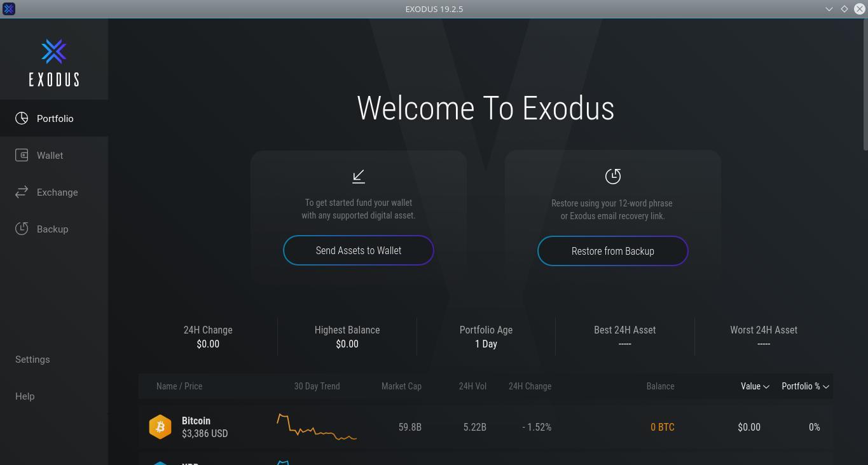Image resolution: width=868 pixels, height=465 pixels.
Task: Click the Portfolio pie chart icon
Action: pyautogui.click(x=22, y=119)
